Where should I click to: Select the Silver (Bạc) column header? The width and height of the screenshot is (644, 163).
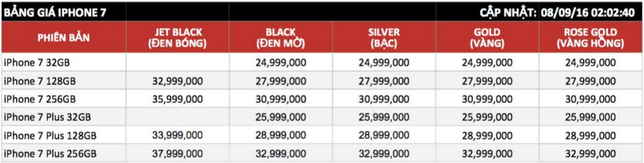tap(384, 37)
